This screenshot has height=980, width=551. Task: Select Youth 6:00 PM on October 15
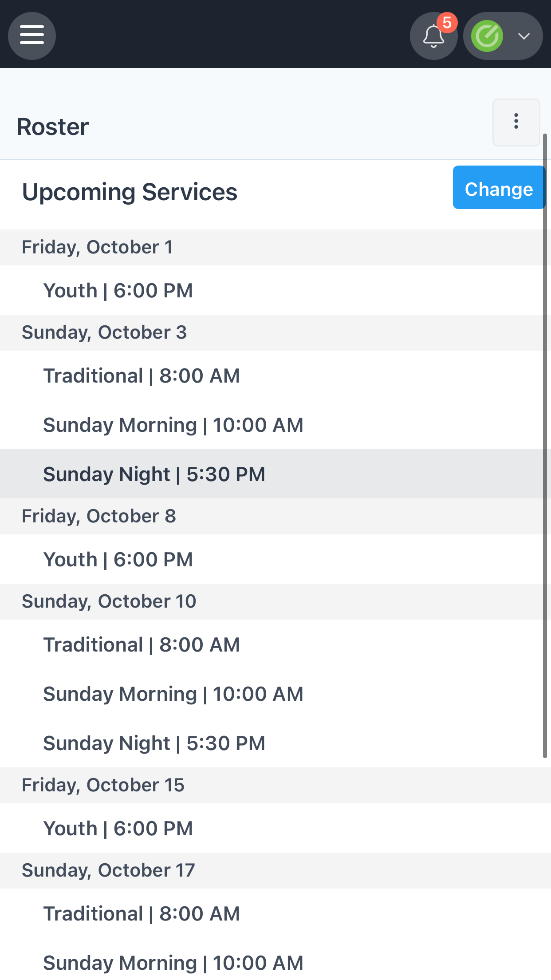[275, 828]
